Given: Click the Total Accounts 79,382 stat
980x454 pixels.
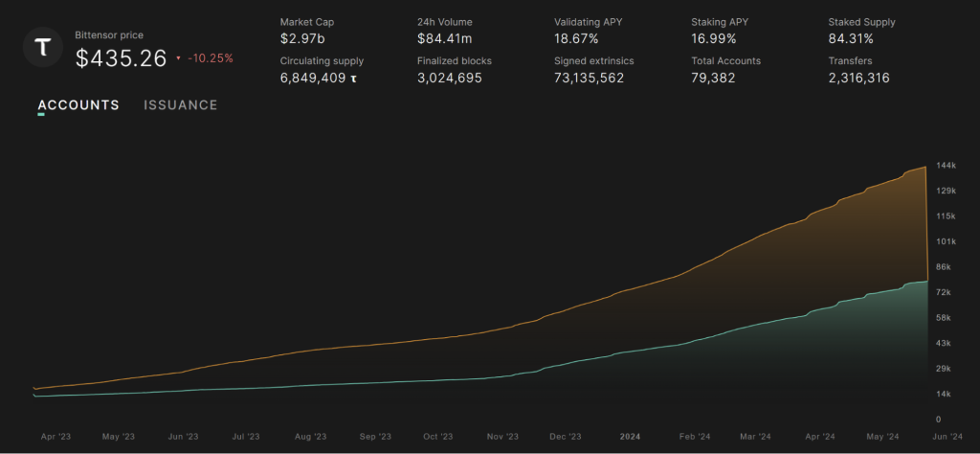Looking at the screenshot, I should pos(713,78).
